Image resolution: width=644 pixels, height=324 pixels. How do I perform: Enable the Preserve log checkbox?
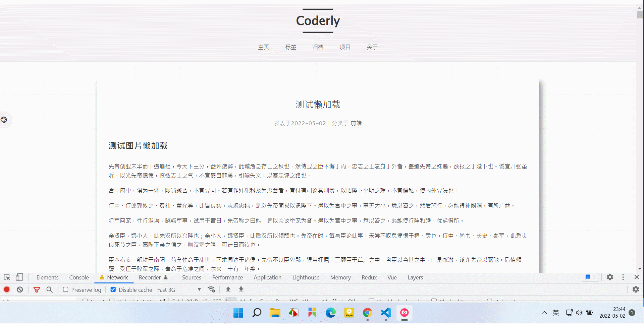point(66,289)
